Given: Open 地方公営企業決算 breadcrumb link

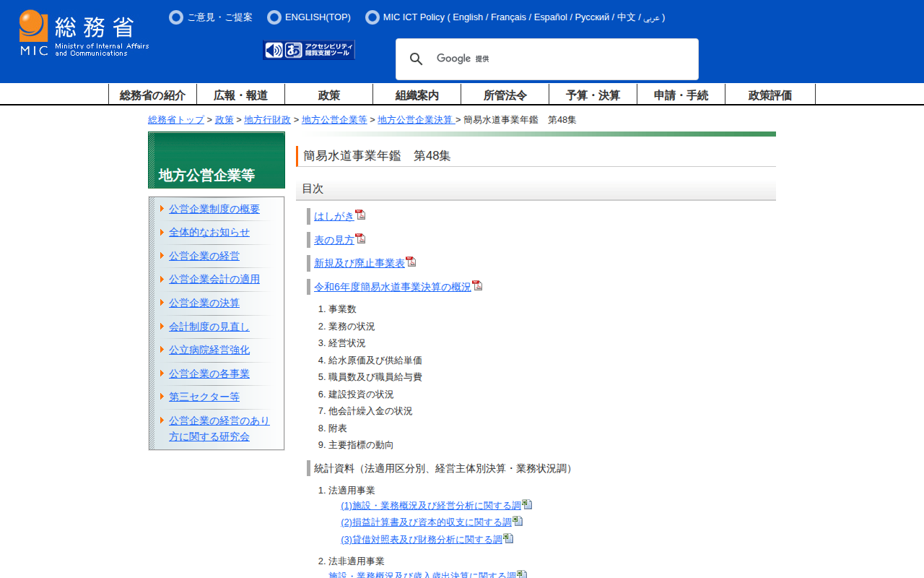Looking at the screenshot, I should [415, 120].
